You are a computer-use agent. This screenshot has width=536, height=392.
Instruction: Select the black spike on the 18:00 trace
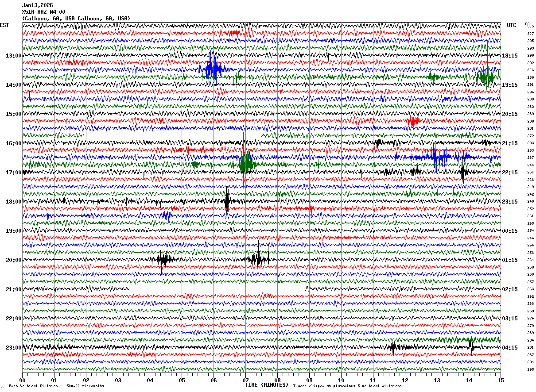(227, 199)
